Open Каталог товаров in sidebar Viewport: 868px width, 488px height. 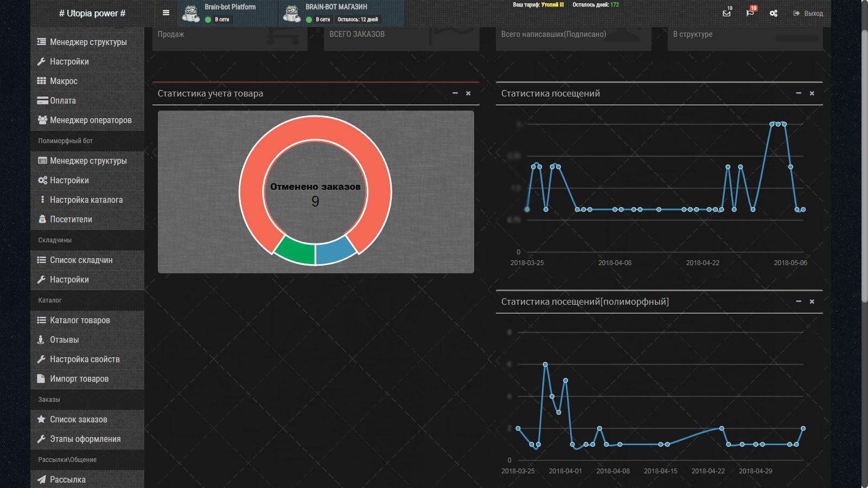pos(87,320)
